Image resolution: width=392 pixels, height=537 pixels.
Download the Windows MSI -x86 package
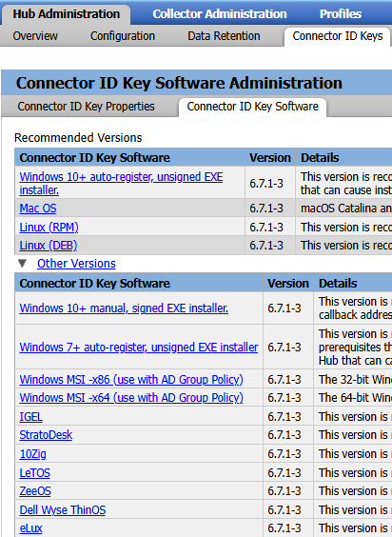[x=131, y=380]
